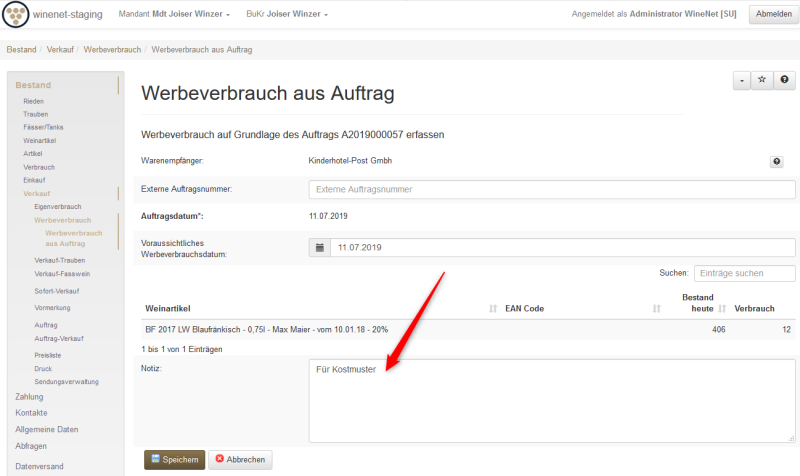Image resolution: width=800 pixels, height=476 pixels.
Task: Open Fässer/Tanks in the sidebar
Action: 43,127
